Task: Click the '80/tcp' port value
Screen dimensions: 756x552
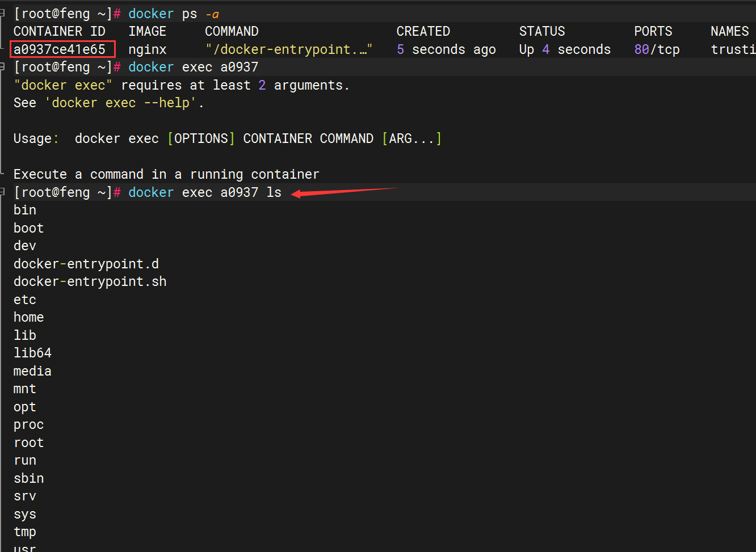Action: coord(657,49)
